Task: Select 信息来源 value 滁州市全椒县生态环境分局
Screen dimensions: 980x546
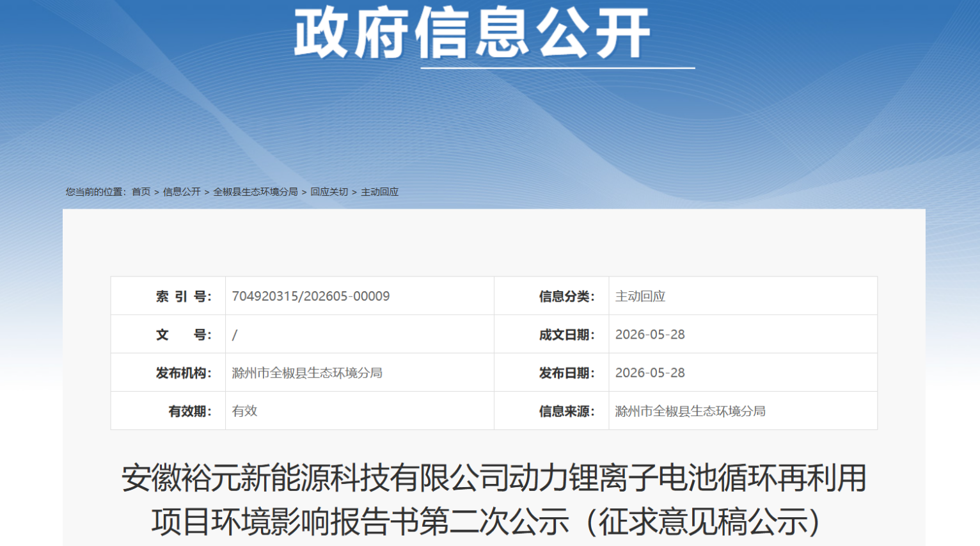Action: (690, 412)
